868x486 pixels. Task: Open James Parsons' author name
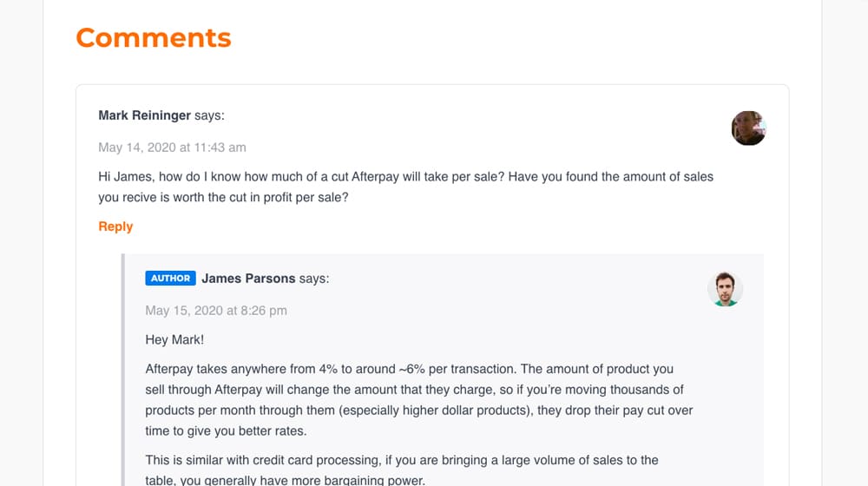[248, 279]
